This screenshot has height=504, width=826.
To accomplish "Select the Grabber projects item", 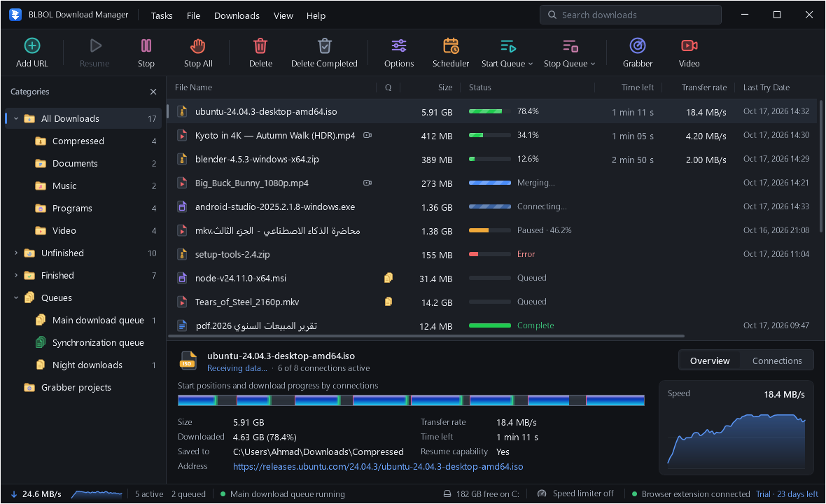I will [83, 388].
